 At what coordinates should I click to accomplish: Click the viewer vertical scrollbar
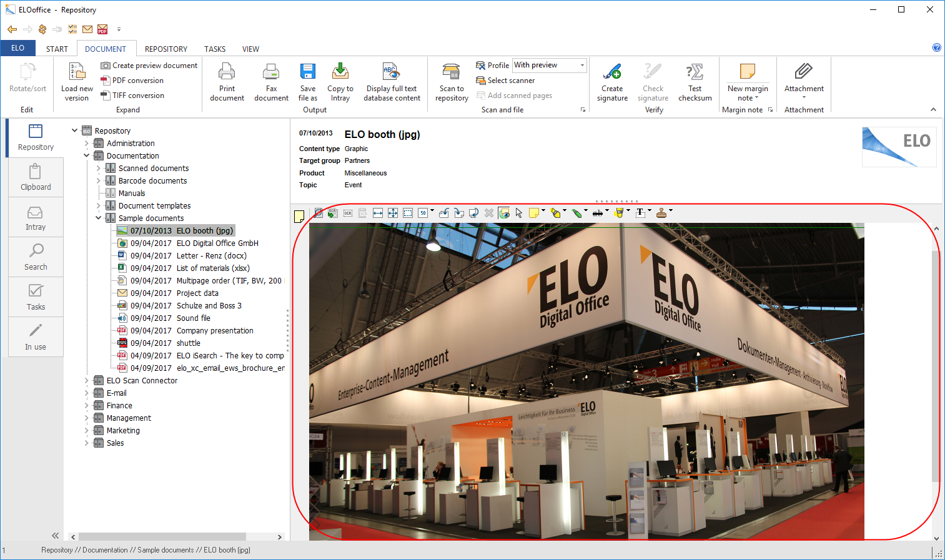[936, 365]
